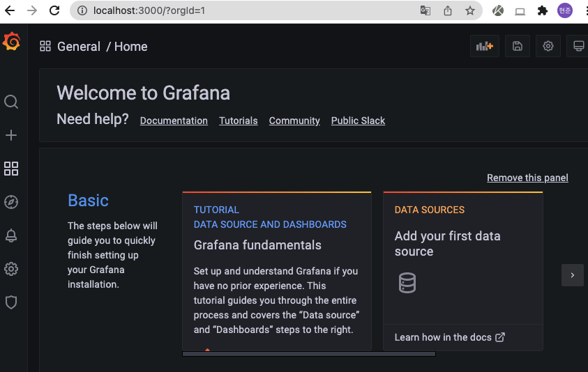Open the Explore compass icon
The width and height of the screenshot is (588, 372).
[11, 202]
